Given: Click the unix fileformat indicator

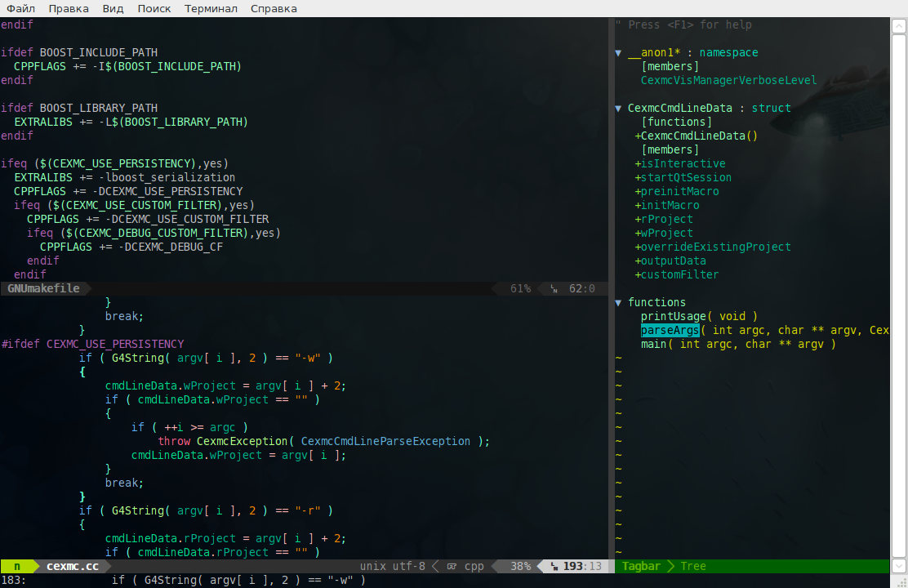Looking at the screenshot, I should 373,567.
